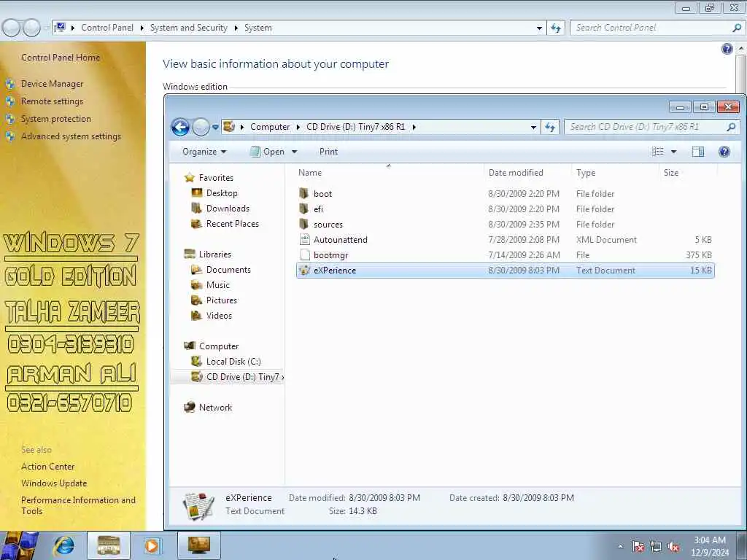Launch Windows Media Player from taskbar
The height and width of the screenshot is (560, 747).
click(153, 545)
